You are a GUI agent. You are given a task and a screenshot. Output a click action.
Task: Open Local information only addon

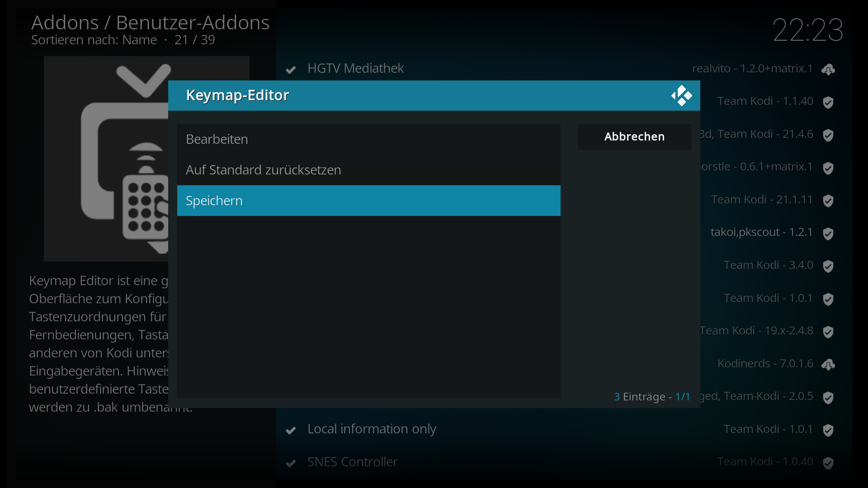tap(561, 429)
